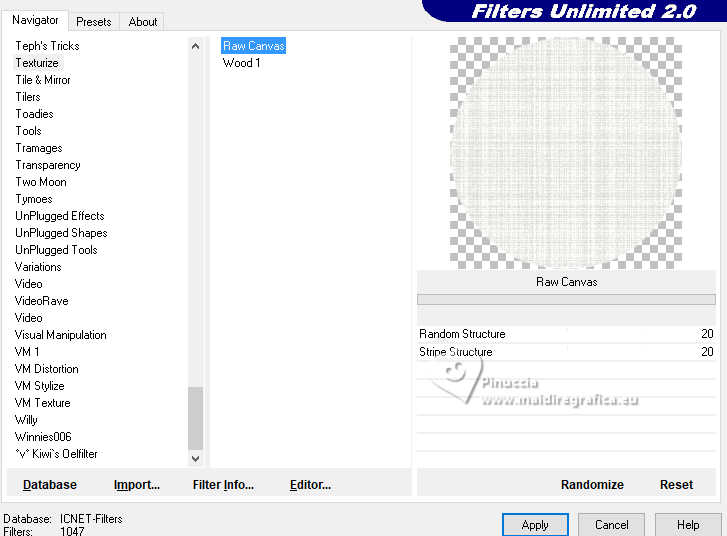
Task: Choose Texturize category
Action: point(37,63)
